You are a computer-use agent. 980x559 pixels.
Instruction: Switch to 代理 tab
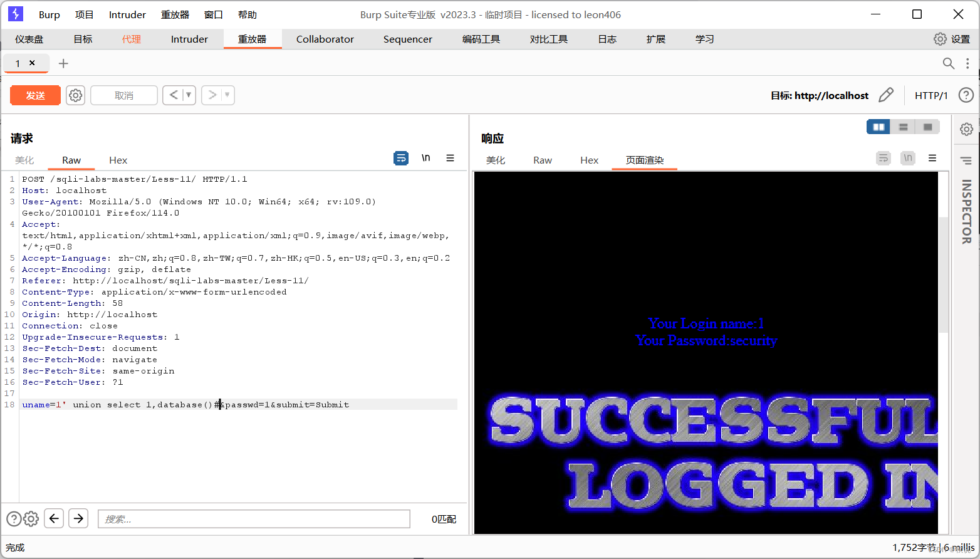pos(132,39)
